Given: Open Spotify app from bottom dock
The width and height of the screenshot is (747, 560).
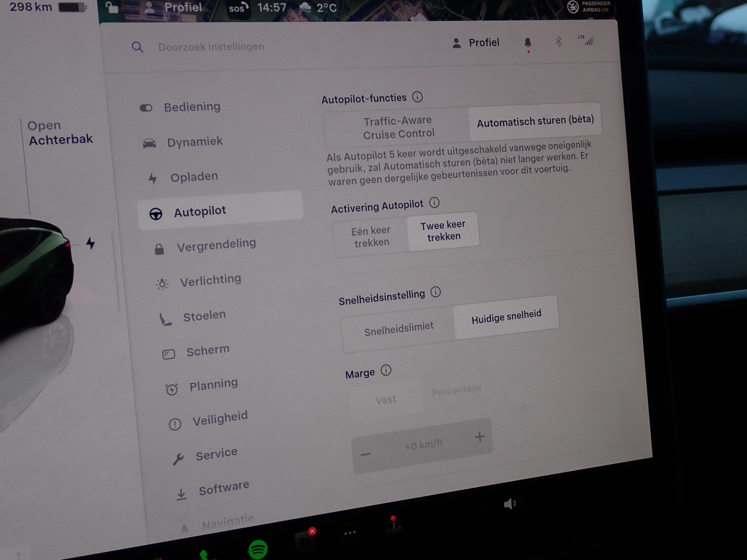Looking at the screenshot, I should (x=258, y=549).
